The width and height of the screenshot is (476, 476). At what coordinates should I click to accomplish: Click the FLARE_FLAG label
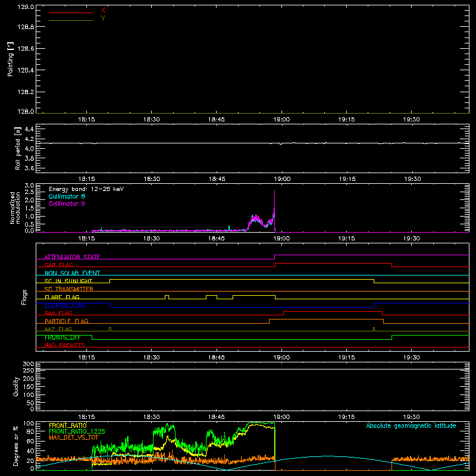point(62,297)
